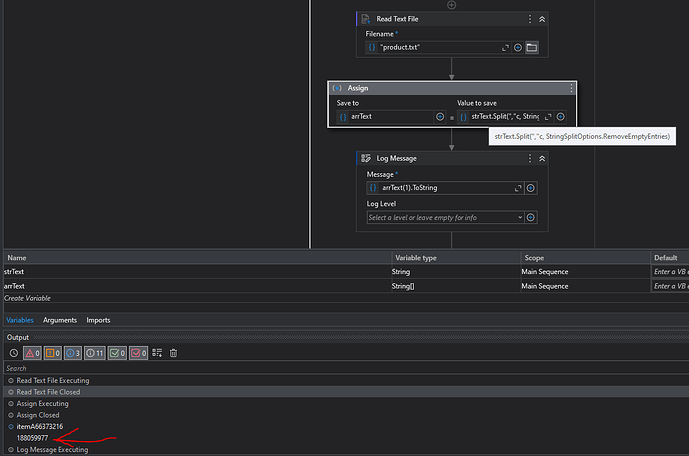Switch to the Imports tab
This screenshot has height=456, width=689.
coord(98,320)
